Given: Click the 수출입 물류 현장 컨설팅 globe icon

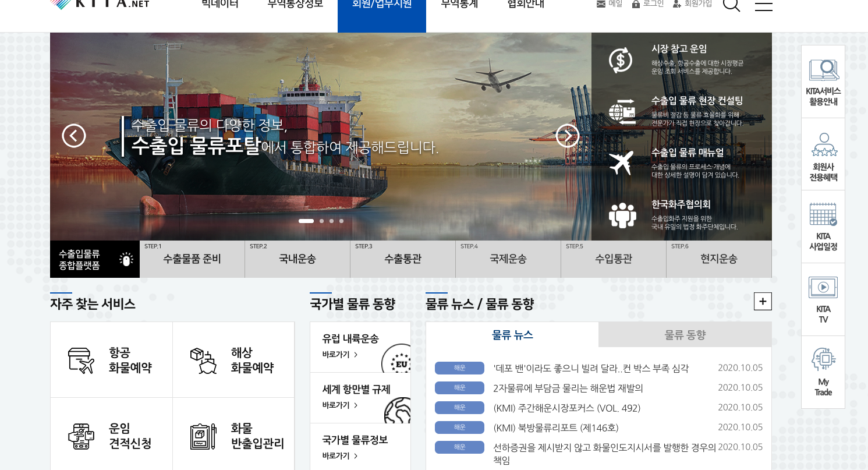Looking at the screenshot, I should pyautogui.click(x=622, y=112).
